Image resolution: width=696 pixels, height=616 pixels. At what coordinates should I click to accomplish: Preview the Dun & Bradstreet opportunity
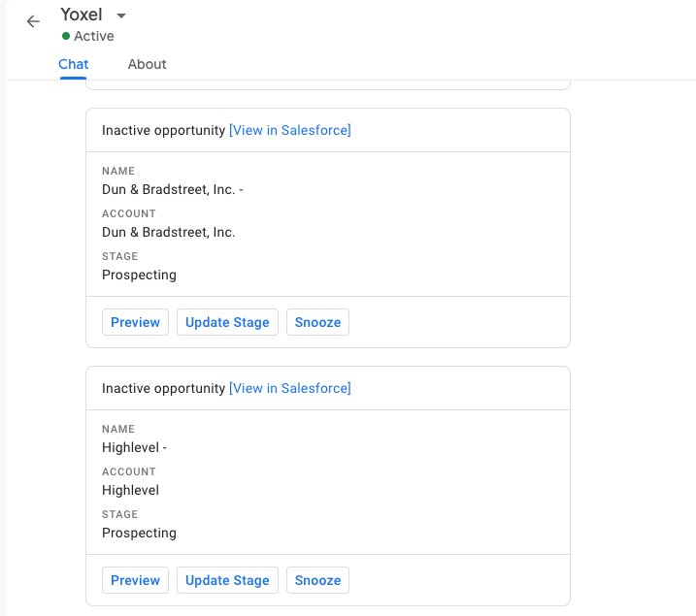(135, 322)
